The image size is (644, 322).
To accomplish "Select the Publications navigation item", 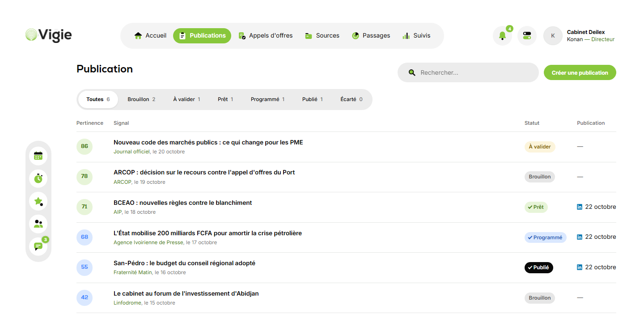I will pyautogui.click(x=202, y=36).
